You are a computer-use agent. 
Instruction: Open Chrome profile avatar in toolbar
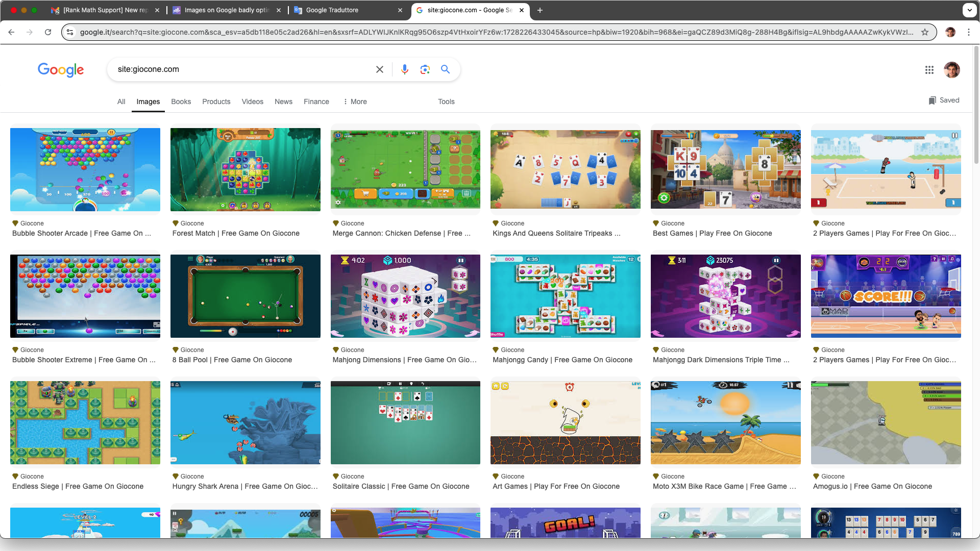[950, 32]
